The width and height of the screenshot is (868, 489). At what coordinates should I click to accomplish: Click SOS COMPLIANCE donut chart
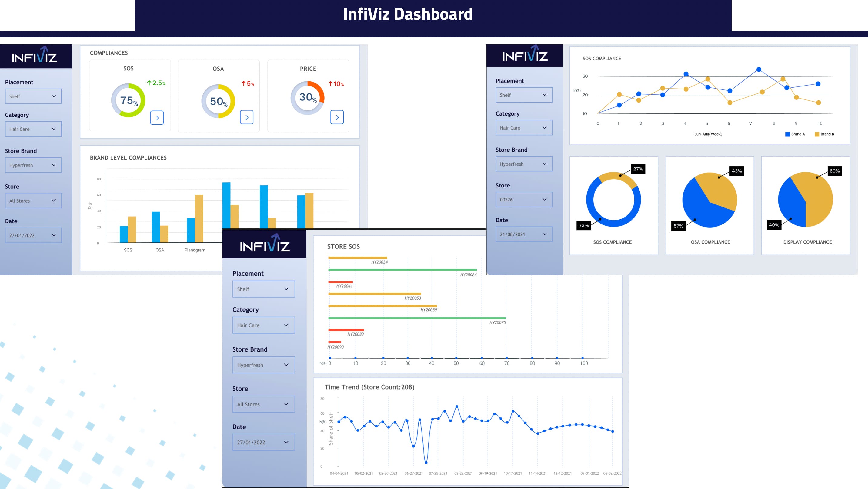pos(613,199)
